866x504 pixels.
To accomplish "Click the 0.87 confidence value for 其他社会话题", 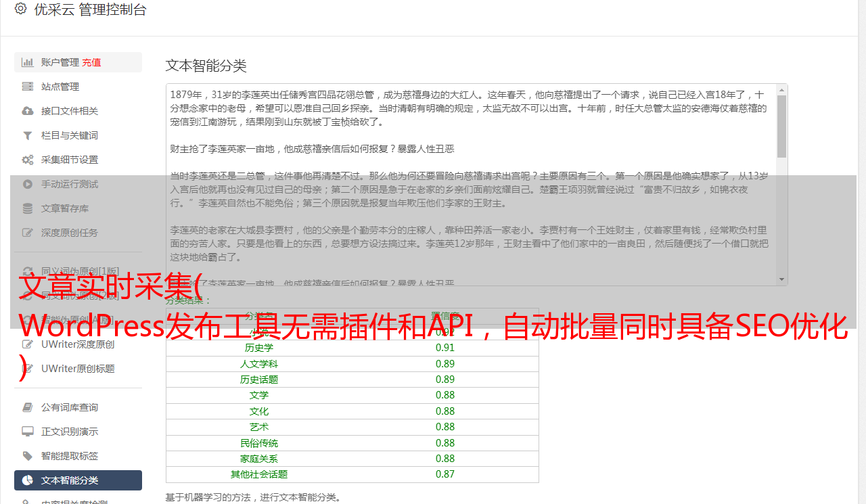I will pyautogui.click(x=445, y=474).
